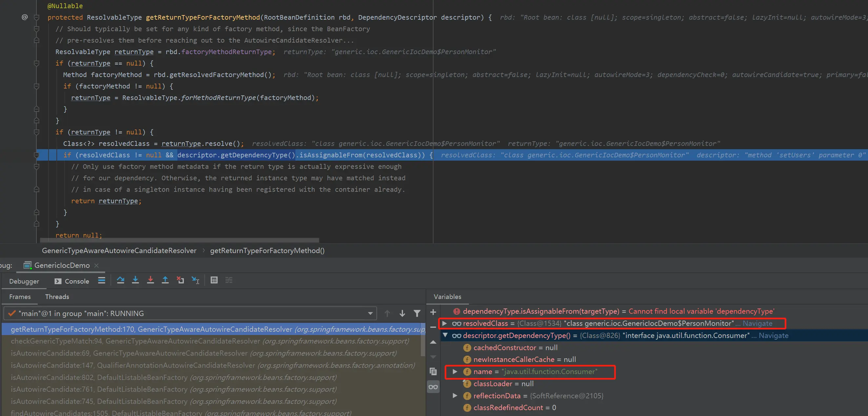Click the Run to Cursor icon
Viewport: 868px width, 416px height.
(x=195, y=280)
